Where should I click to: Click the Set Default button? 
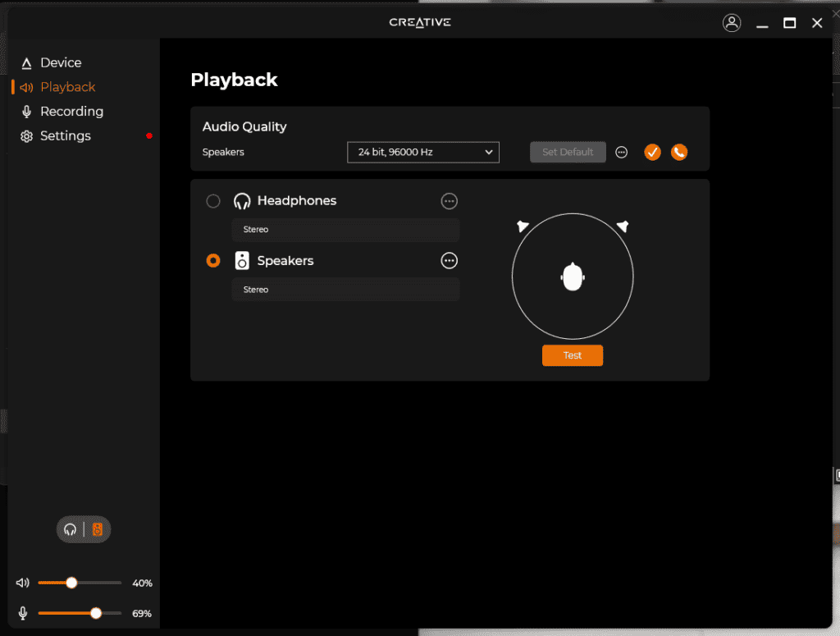click(x=568, y=152)
